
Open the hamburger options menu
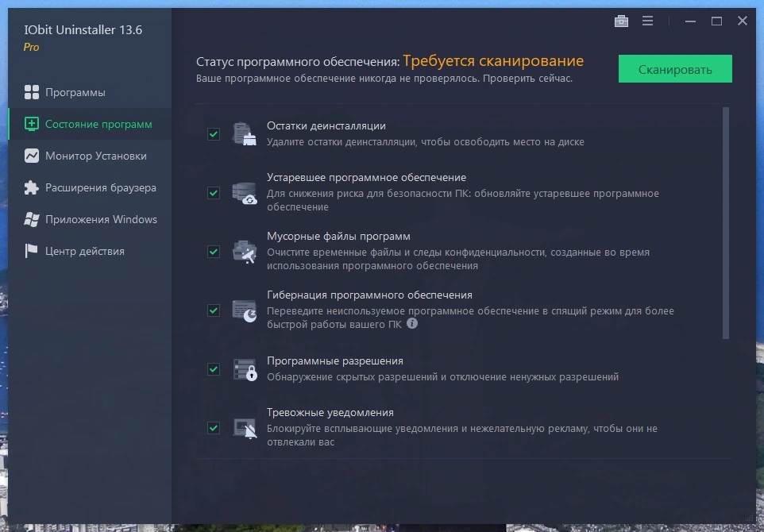click(x=647, y=21)
